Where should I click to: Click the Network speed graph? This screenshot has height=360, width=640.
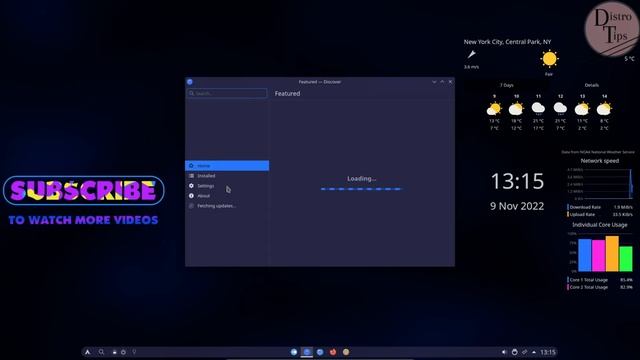[600, 184]
